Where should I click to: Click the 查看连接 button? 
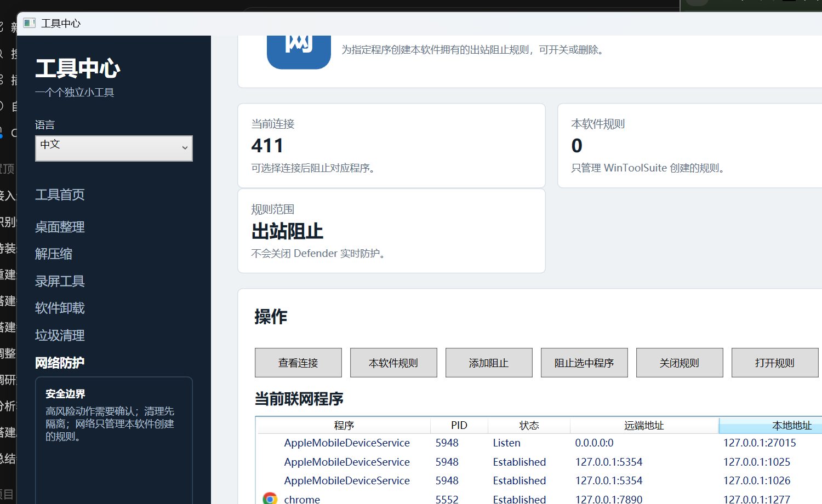point(298,363)
